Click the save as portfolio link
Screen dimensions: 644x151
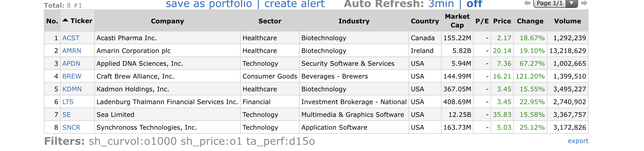pyautogui.click(x=209, y=4)
